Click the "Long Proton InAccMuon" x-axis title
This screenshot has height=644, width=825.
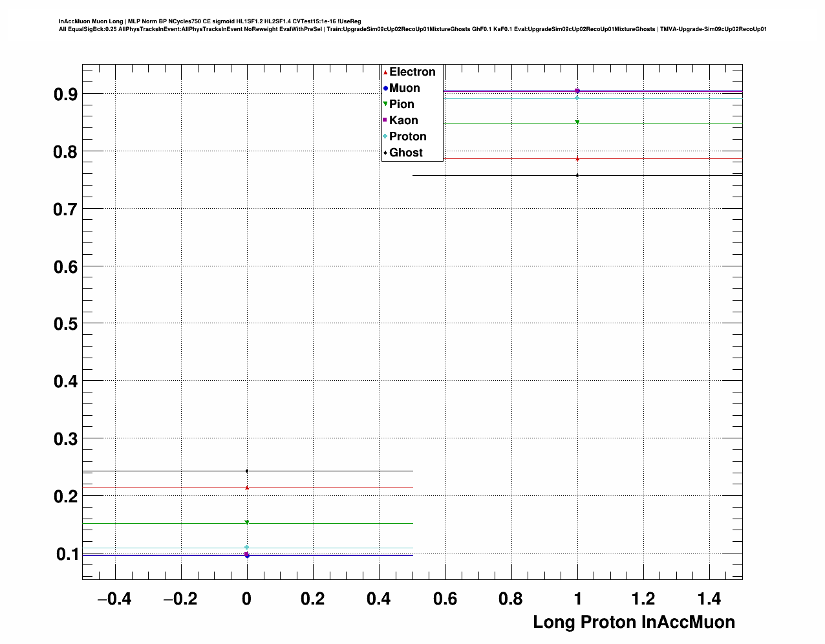(634, 622)
